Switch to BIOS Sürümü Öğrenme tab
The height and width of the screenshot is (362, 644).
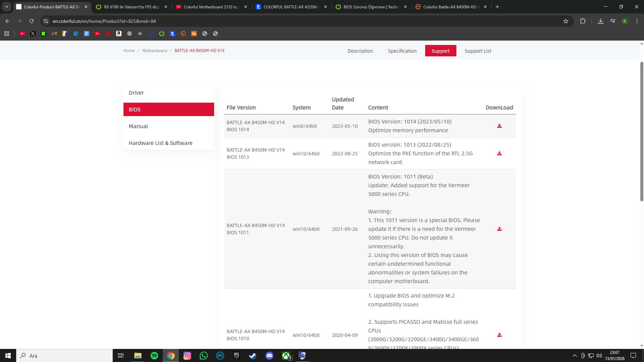[x=370, y=7]
